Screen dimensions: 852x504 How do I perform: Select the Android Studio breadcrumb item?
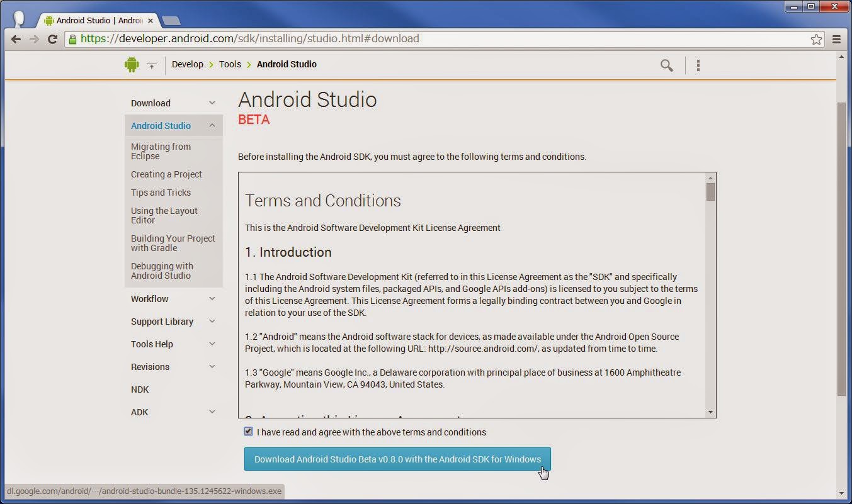click(287, 64)
